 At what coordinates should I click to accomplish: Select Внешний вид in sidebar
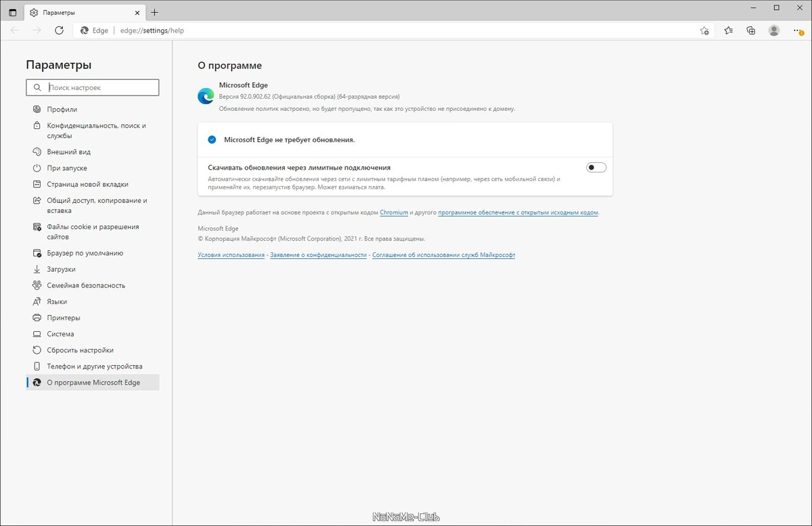93,152
